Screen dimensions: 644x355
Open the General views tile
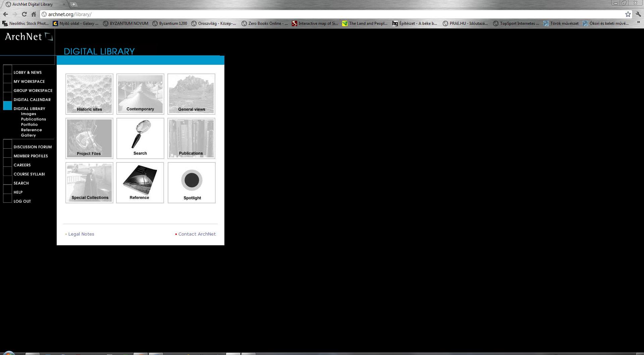click(191, 94)
